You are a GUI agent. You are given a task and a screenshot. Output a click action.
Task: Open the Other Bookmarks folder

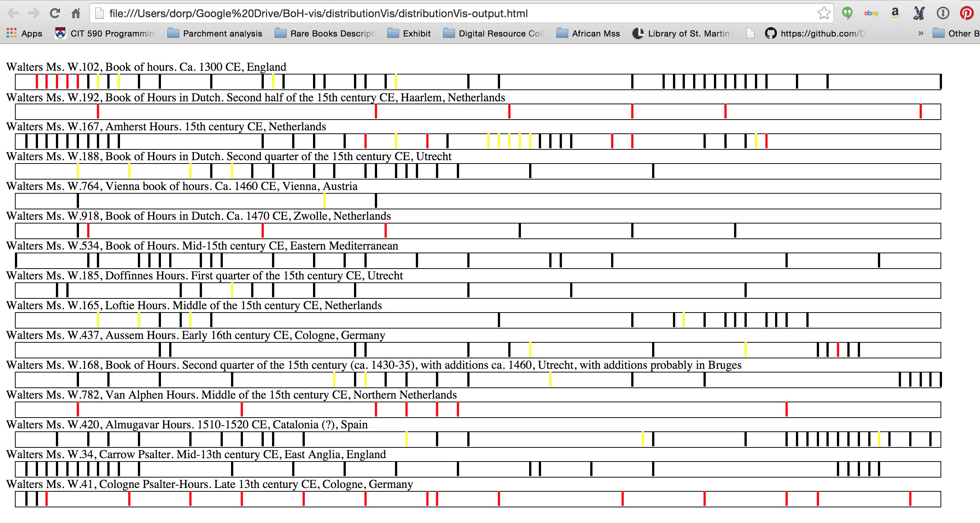click(956, 34)
